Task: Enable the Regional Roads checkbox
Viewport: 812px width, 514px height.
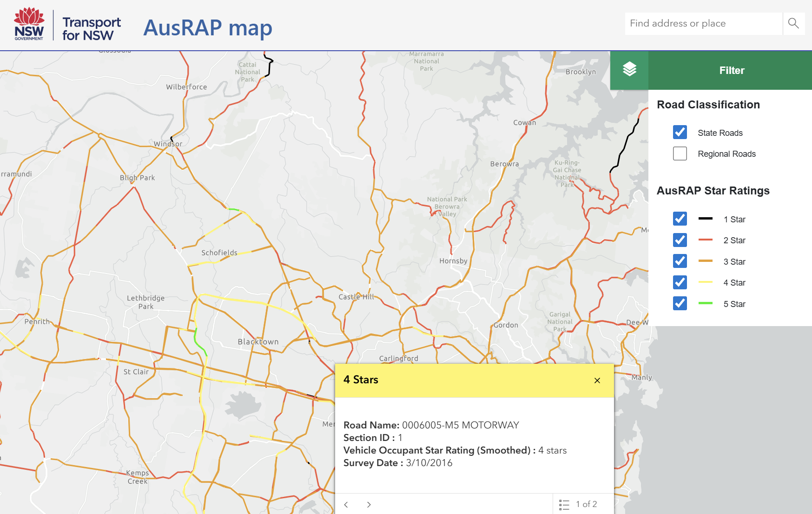Action: pos(680,154)
